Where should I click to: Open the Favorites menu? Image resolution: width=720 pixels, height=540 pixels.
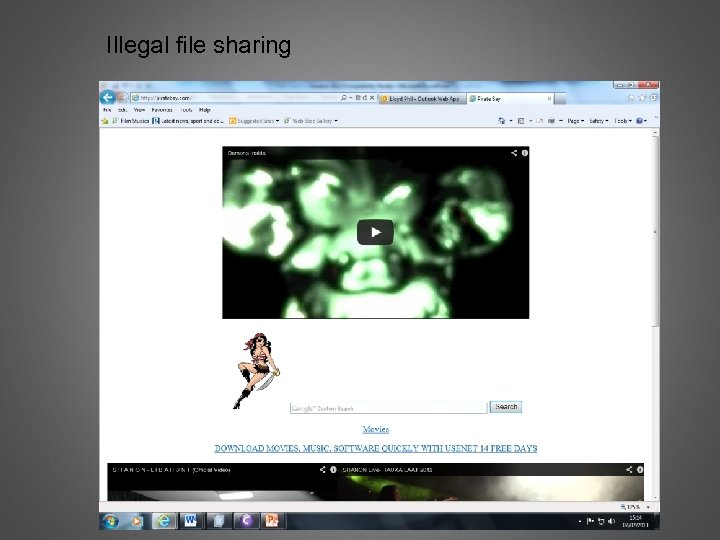click(162, 110)
